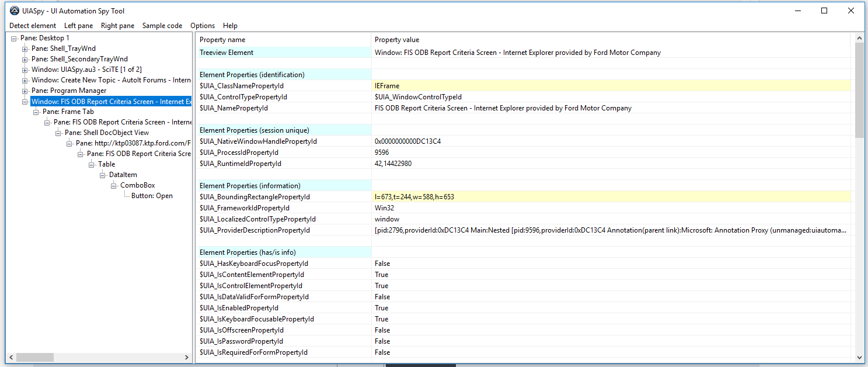Screen dimensions: 868x367
Task: Expand the Pane: Shell_SecondaryTrayWnd node
Action: click(25, 59)
